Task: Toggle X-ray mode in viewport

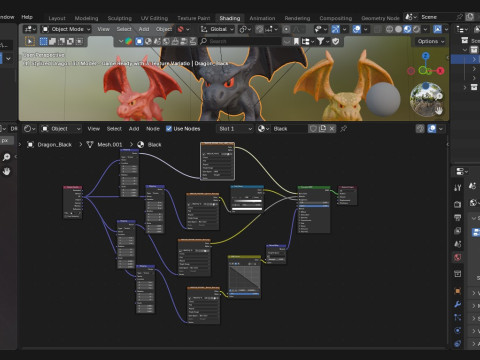Action: click(377, 29)
